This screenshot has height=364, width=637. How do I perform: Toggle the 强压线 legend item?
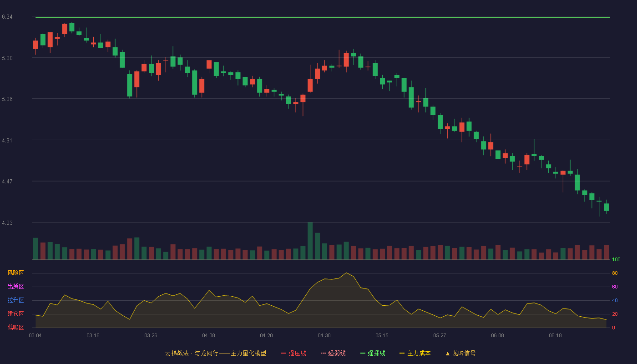pos(293,353)
